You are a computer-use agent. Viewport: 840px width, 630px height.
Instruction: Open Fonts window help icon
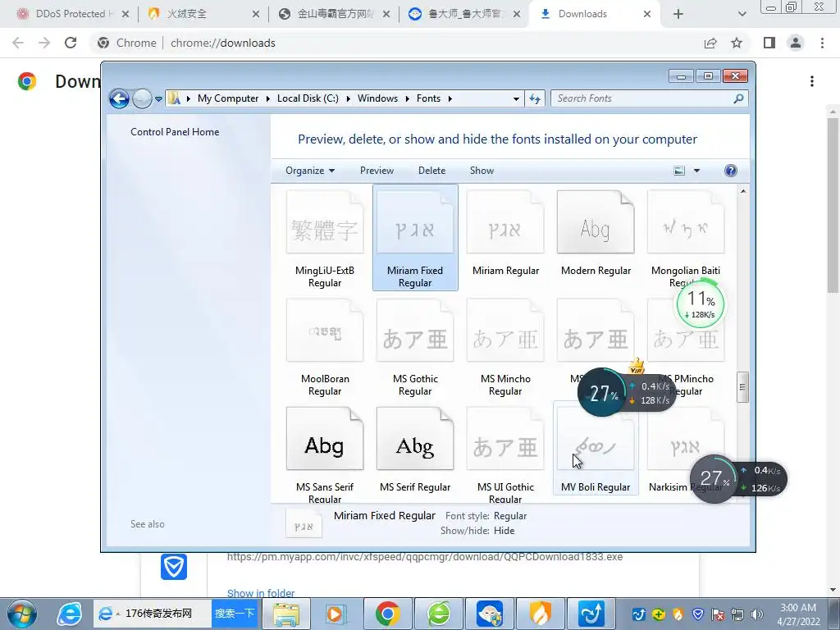(731, 171)
